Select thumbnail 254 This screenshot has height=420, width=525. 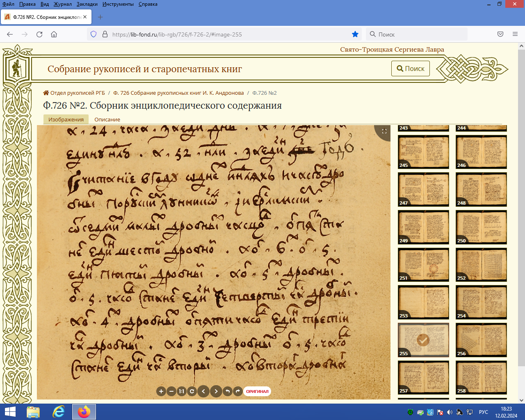pyautogui.click(x=481, y=302)
